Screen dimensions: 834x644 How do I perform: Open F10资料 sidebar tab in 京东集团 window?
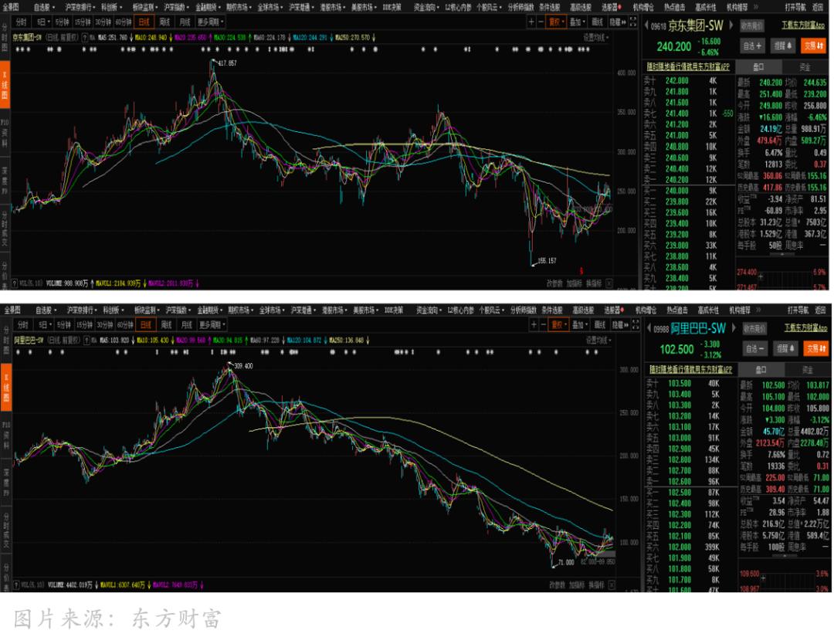5,132
